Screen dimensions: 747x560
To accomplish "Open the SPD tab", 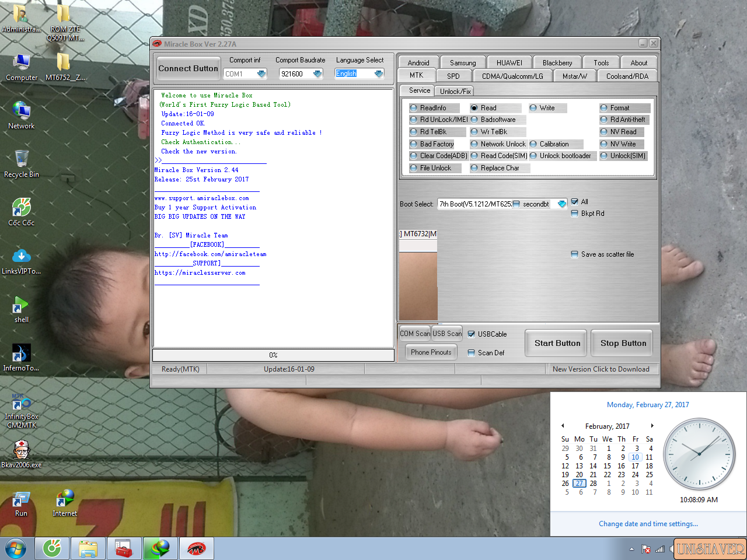I will 453,76.
